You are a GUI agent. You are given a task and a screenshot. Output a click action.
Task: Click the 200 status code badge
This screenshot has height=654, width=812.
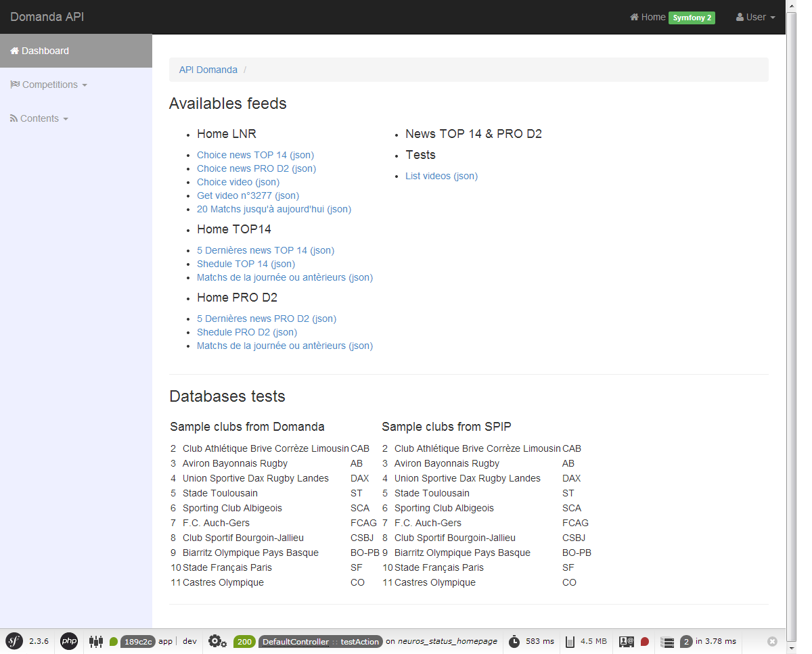point(244,641)
